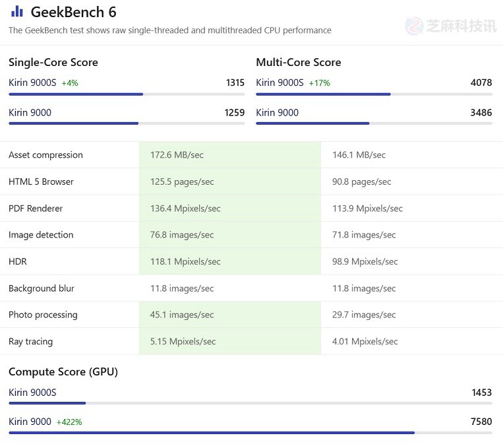Click the +17% green percentage badge
Viewport: 503px width, 448px height.
(x=319, y=83)
